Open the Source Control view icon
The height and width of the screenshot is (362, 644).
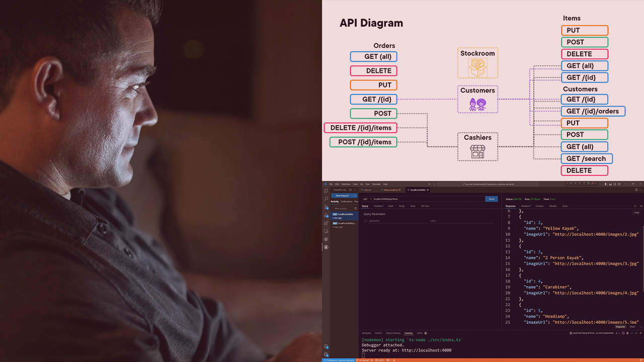tap(326, 207)
